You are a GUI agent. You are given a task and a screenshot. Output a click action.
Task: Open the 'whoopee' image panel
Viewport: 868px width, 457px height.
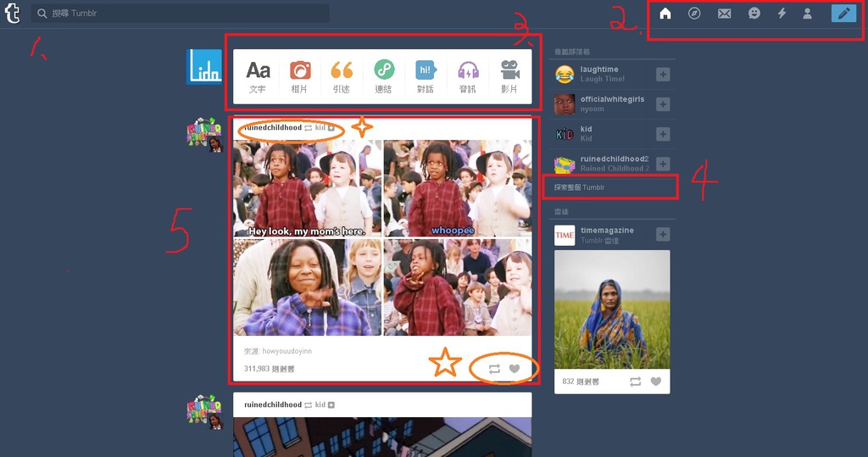[x=458, y=187]
